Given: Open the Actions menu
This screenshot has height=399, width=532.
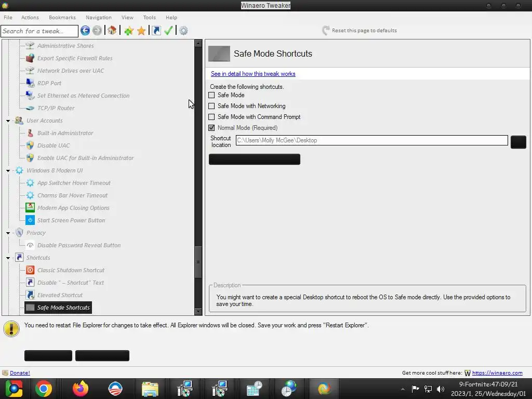Looking at the screenshot, I should coord(30,17).
